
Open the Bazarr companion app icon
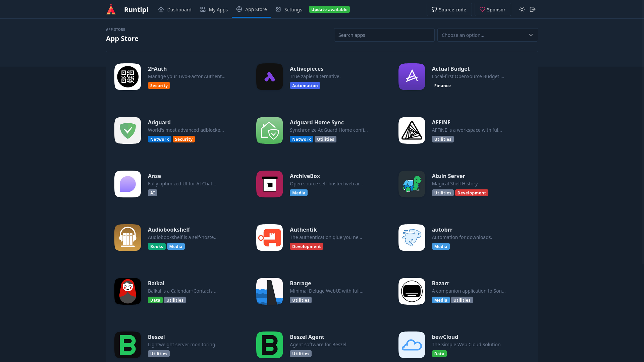click(411, 291)
